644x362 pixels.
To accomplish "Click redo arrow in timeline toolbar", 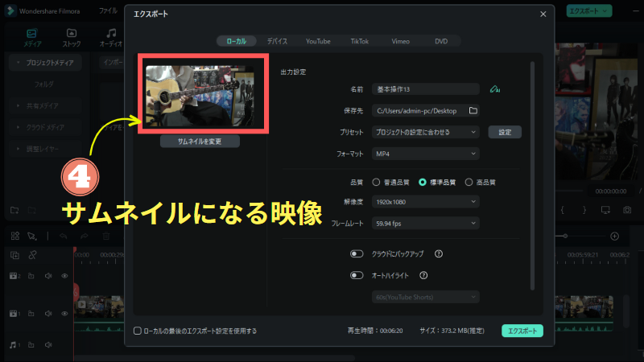I will (85, 236).
